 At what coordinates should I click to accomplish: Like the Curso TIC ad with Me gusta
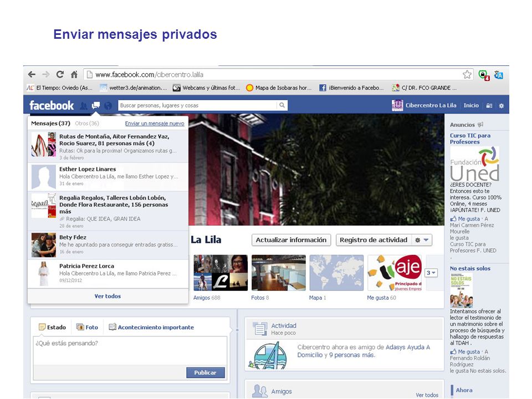[x=465, y=219]
